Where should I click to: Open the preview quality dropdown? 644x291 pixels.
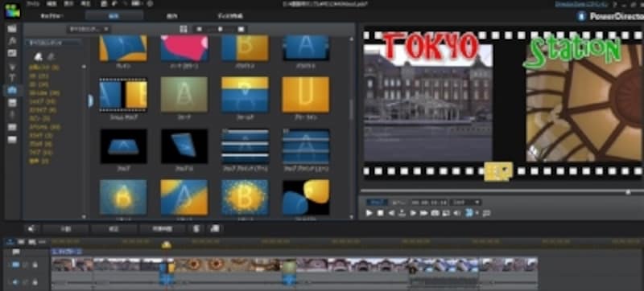[466, 202]
